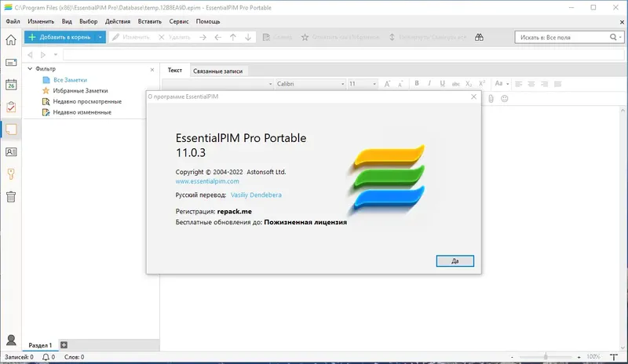Align text right
Image resolution: width=628 pixels, height=364 pixels.
pyautogui.click(x=544, y=84)
